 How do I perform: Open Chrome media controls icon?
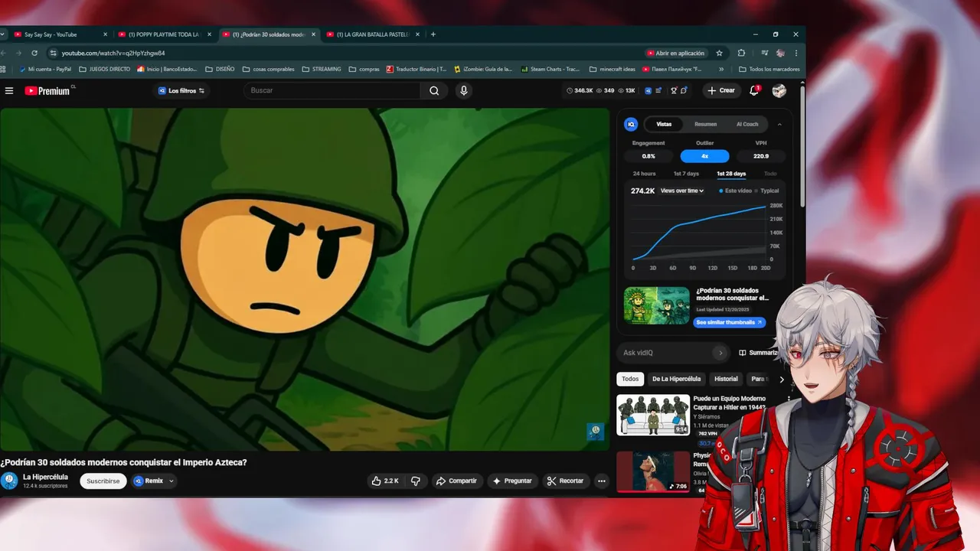(x=764, y=53)
